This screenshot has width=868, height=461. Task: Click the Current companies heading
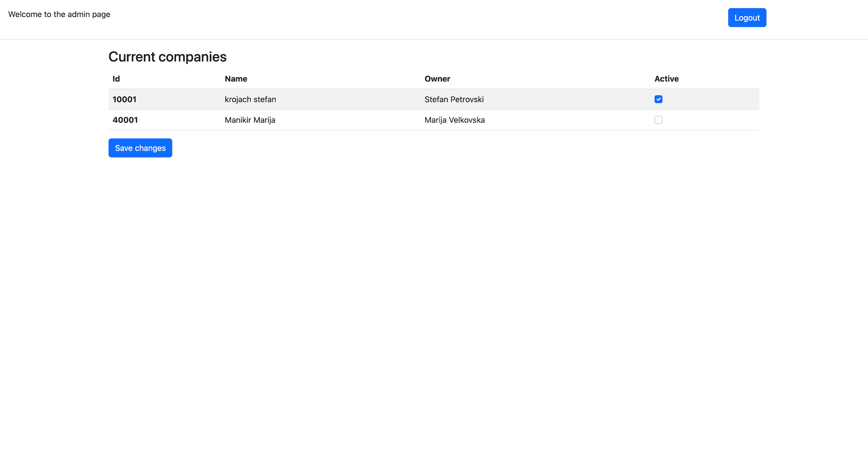tap(167, 57)
